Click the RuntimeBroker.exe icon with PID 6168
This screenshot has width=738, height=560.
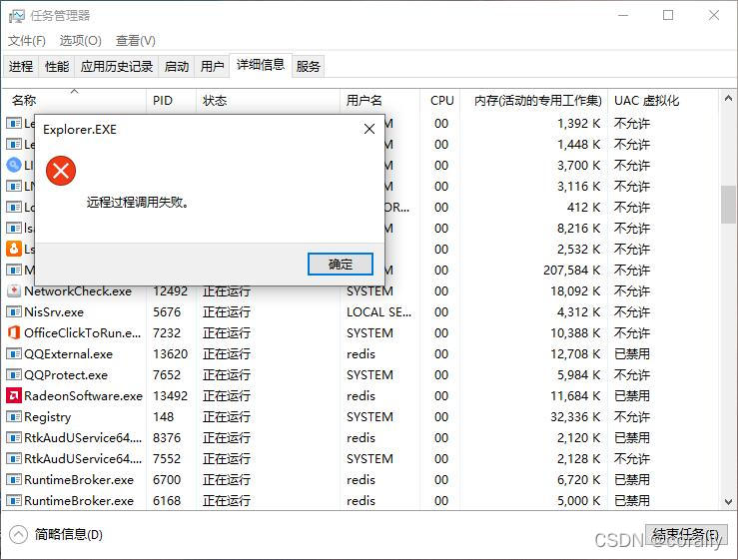14,500
